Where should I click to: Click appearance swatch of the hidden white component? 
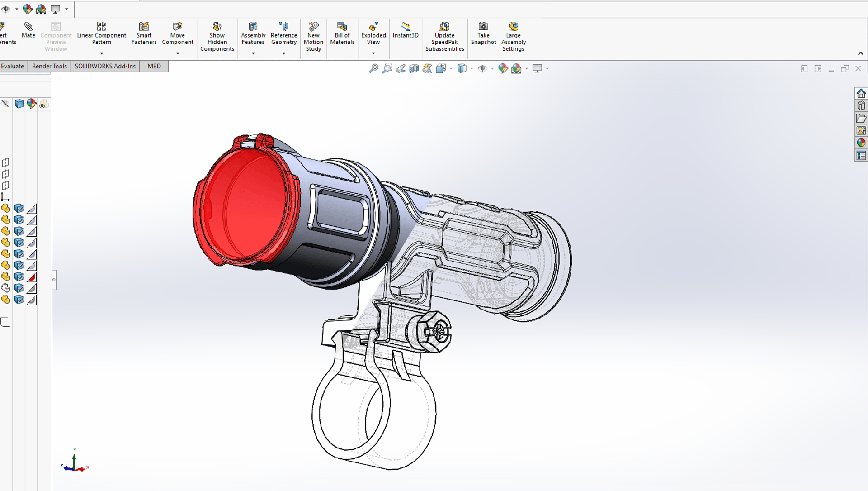(32, 288)
